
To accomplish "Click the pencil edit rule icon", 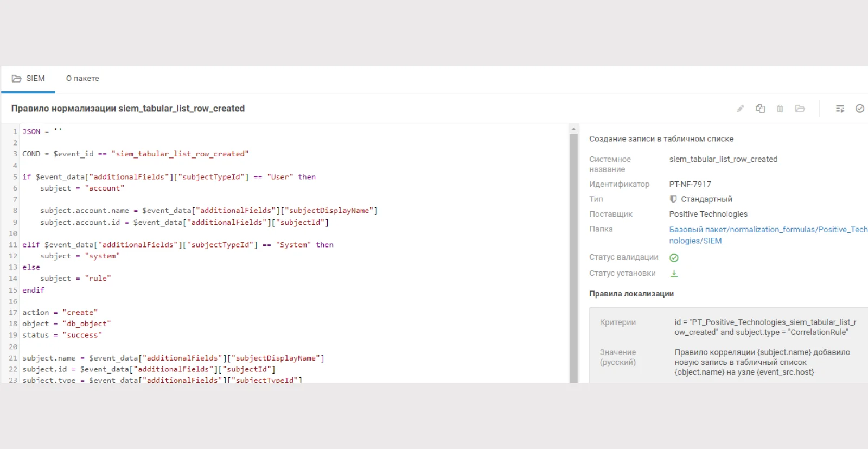I will (x=740, y=109).
